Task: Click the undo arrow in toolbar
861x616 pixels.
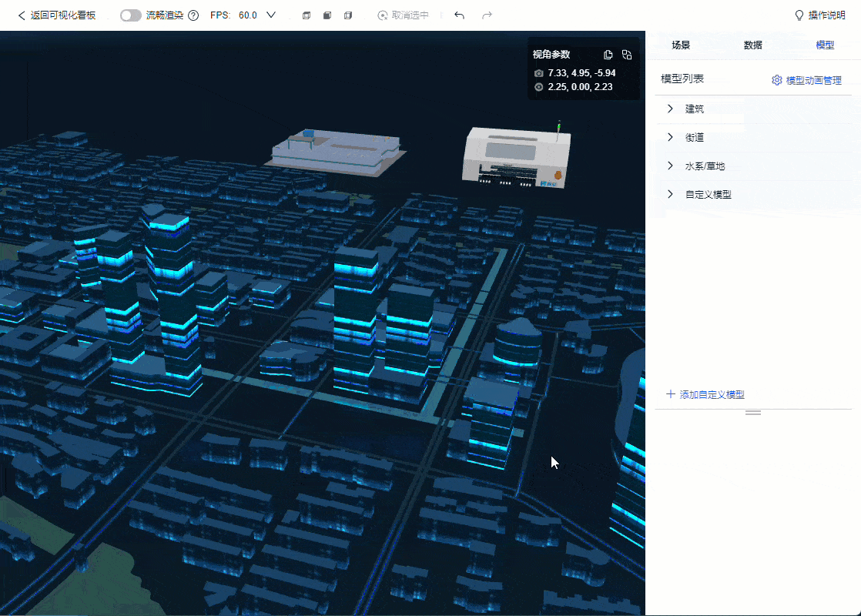Action: pos(460,15)
